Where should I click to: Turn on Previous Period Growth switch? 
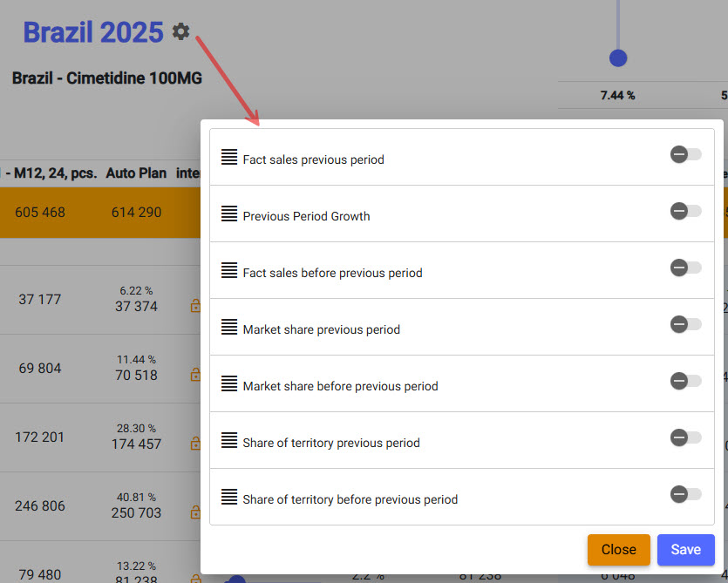685,212
